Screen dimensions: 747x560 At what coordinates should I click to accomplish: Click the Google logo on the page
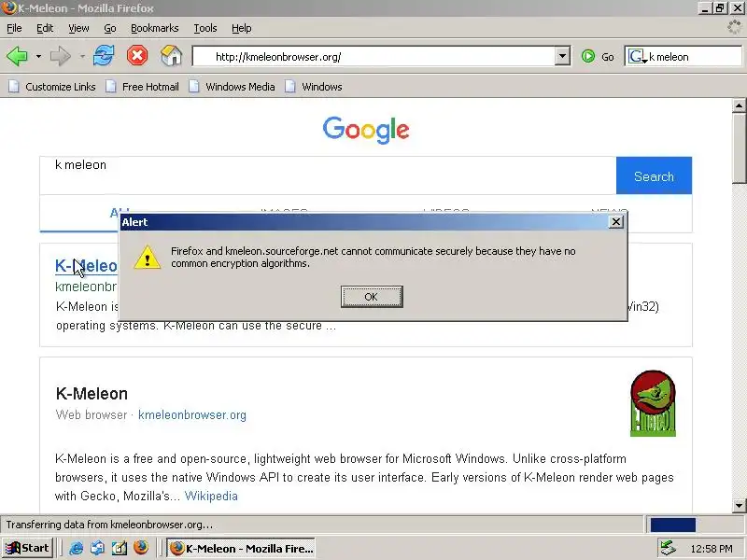[366, 130]
